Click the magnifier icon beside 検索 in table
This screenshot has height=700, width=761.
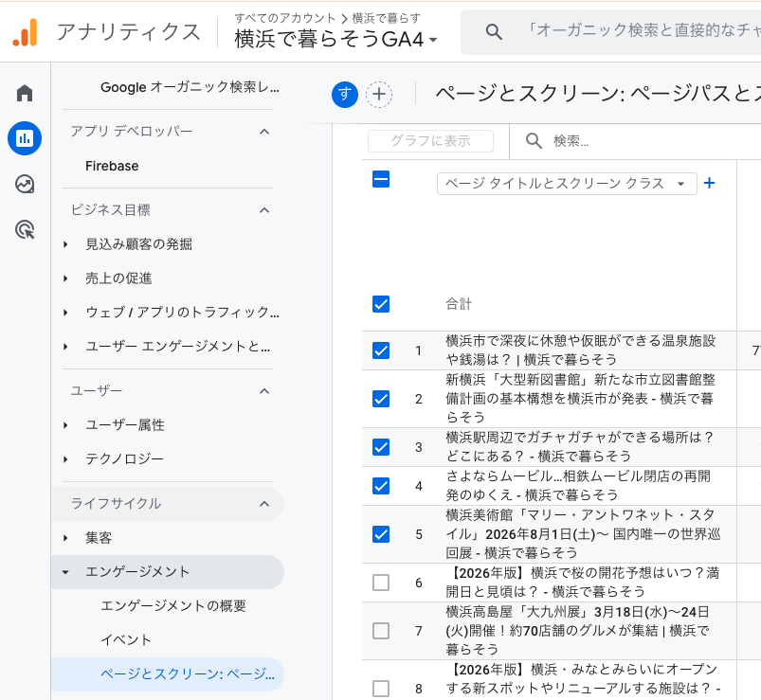(535, 140)
